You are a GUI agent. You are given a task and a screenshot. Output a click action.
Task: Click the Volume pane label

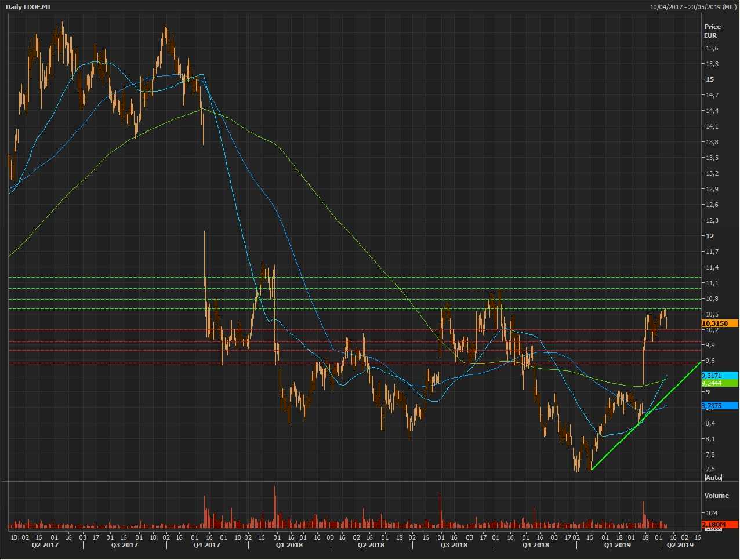point(716,496)
